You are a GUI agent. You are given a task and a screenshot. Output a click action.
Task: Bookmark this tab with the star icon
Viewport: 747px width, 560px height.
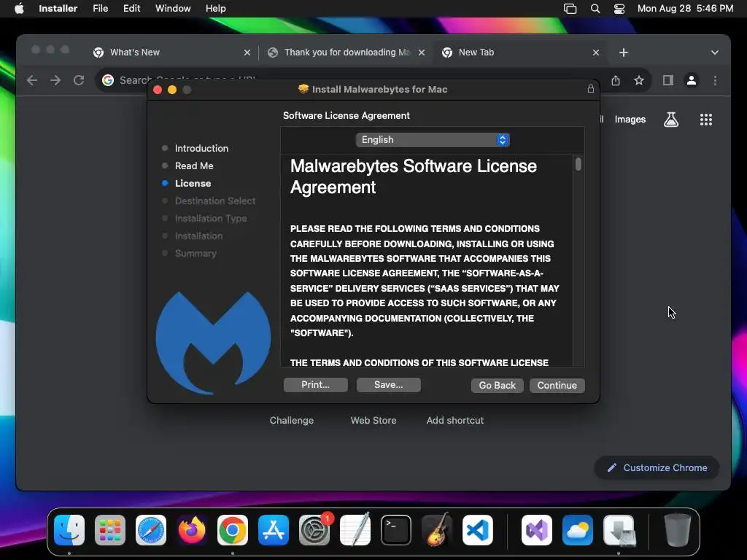(639, 80)
